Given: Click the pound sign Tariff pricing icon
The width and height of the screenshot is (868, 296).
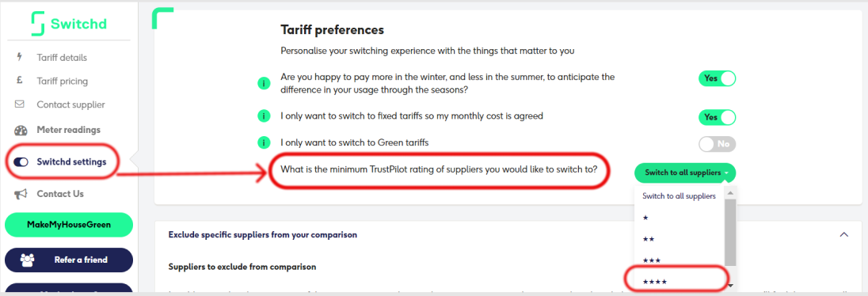Looking at the screenshot, I should 19,81.
